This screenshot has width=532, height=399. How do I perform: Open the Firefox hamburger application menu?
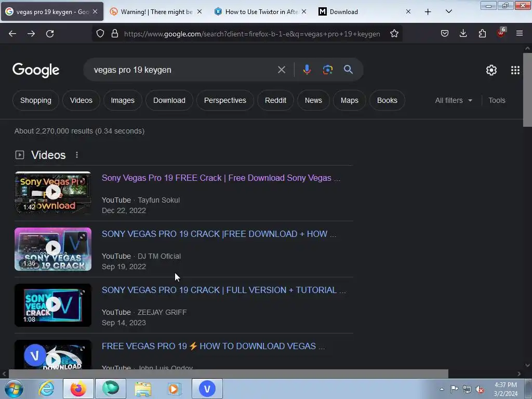pos(520,34)
